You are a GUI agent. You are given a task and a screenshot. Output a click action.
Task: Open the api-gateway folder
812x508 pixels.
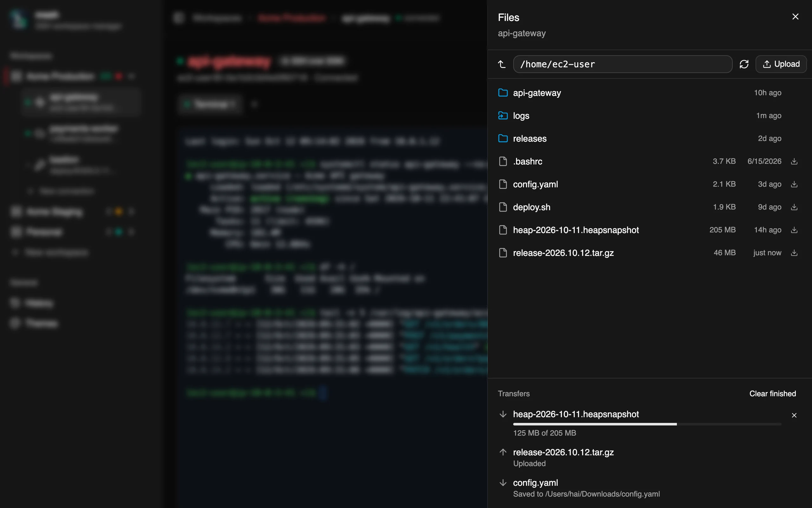[x=649, y=93]
